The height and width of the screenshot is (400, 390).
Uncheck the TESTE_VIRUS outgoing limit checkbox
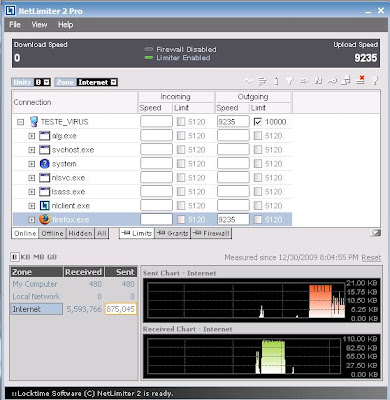click(x=258, y=122)
